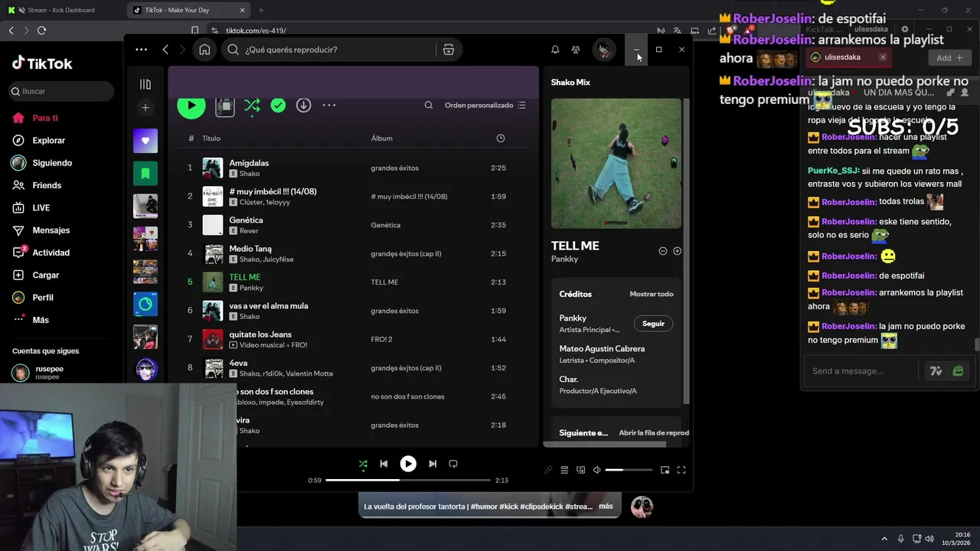Open KickTalk settings gear
This screenshot has width=980, height=551.
pyautogui.click(x=905, y=29)
